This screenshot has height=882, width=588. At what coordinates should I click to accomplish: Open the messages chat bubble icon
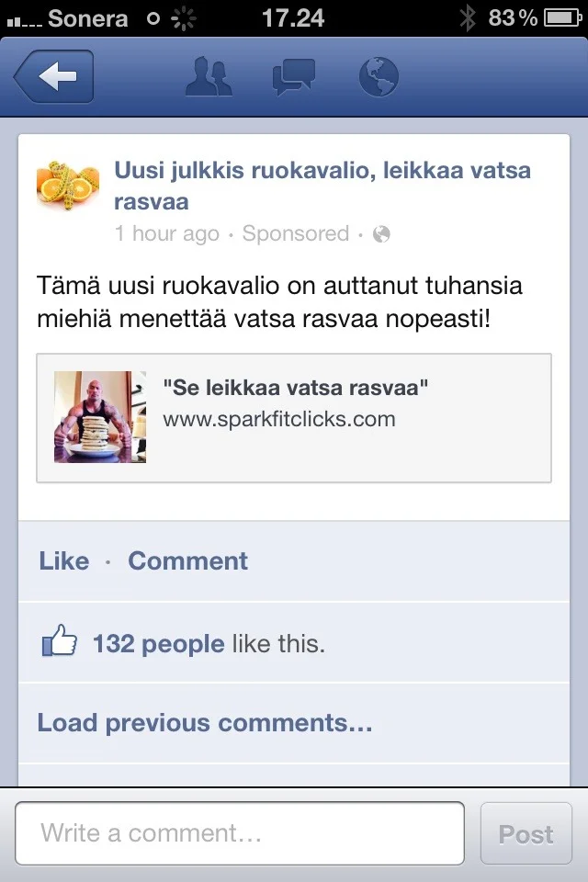293,77
